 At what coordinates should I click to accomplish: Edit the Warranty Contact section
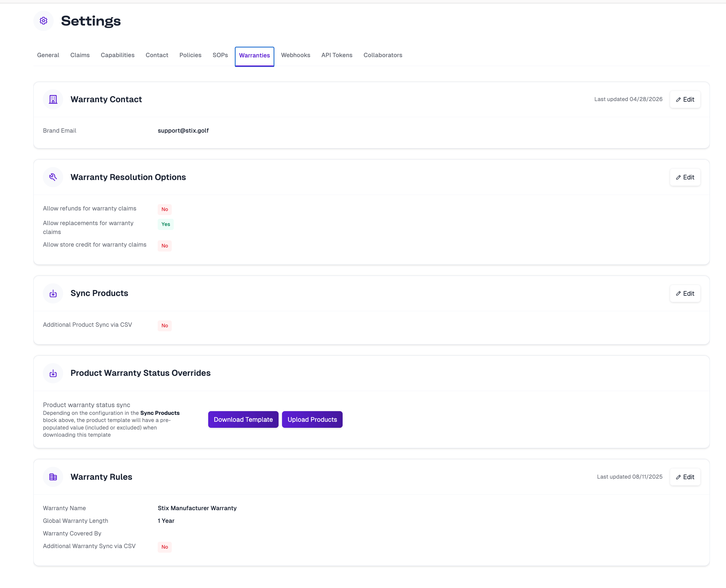coord(685,100)
